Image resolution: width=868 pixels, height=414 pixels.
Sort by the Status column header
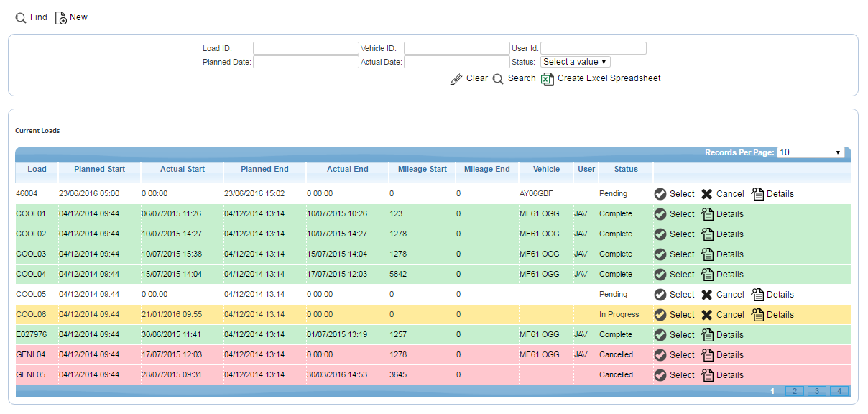tap(627, 170)
